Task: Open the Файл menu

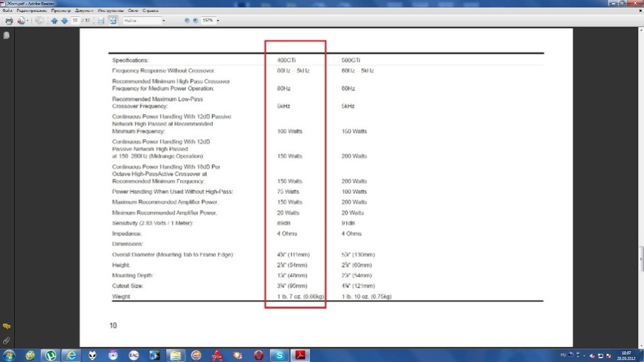Action: (x=8, y=11)
